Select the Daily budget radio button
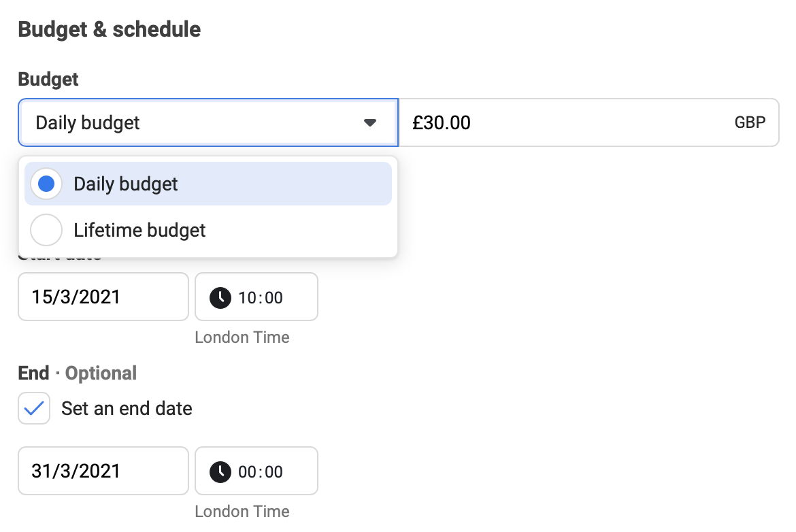The height and width of the screenshot is (532, 796). (x=46, y=184)
